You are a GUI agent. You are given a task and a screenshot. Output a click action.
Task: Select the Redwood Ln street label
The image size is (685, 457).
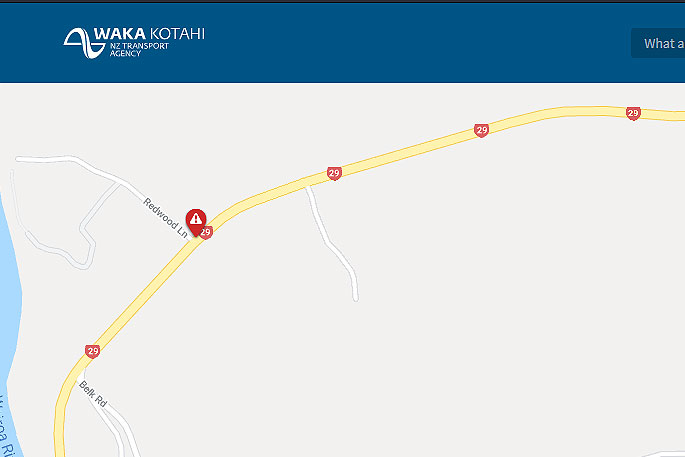[x=166, y=218]
